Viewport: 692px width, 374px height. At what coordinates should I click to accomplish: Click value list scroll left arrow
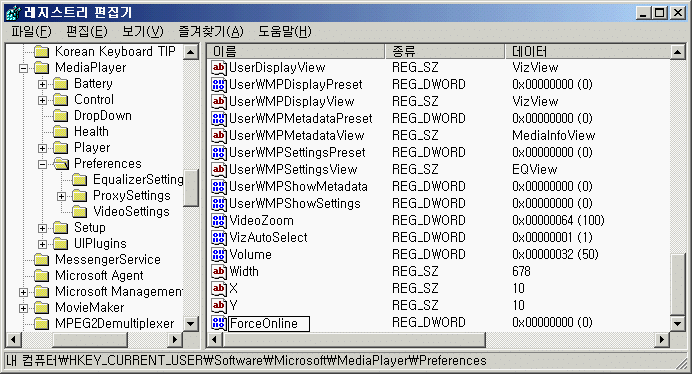pyautogui.click(x=214, y=340)
